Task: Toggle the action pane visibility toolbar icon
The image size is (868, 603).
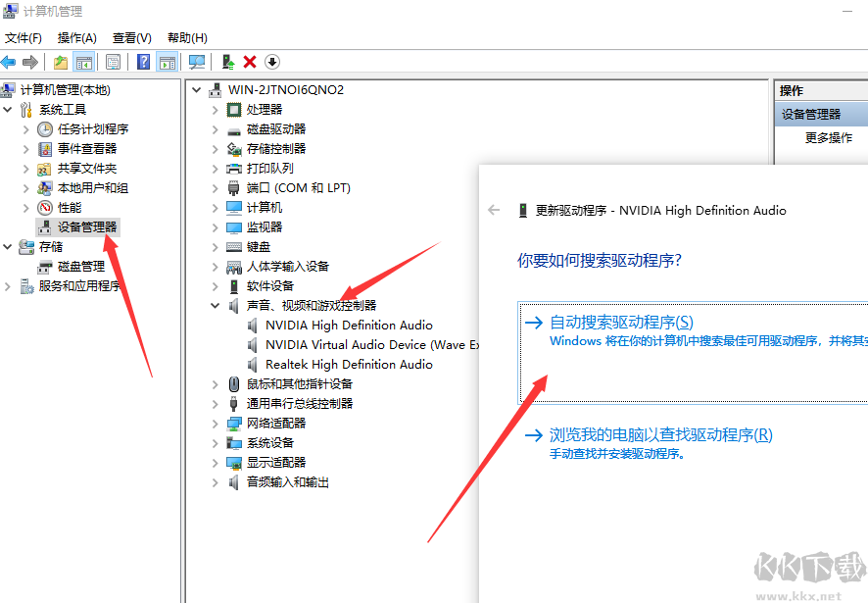Action: (166, 61)
